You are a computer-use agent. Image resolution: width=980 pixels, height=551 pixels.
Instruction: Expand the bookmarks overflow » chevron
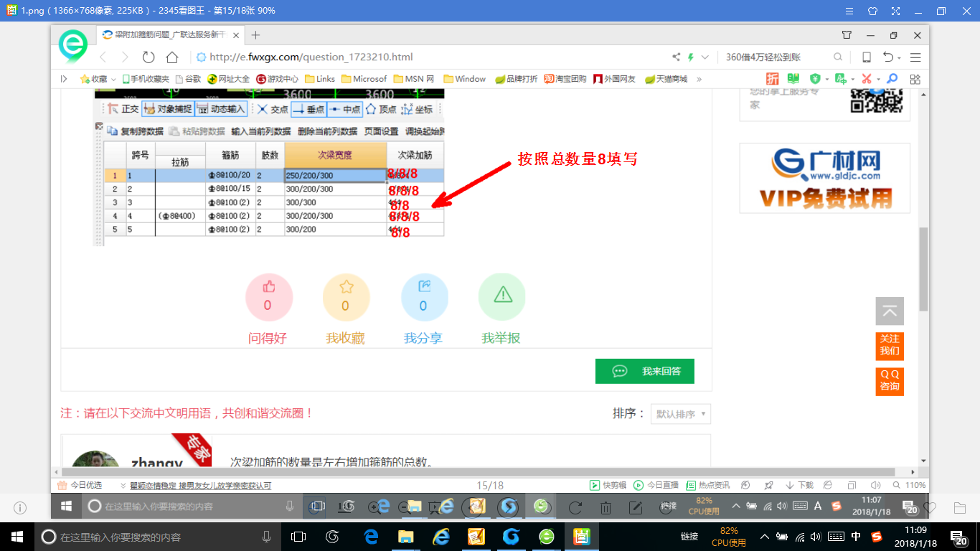coord(699,79)
